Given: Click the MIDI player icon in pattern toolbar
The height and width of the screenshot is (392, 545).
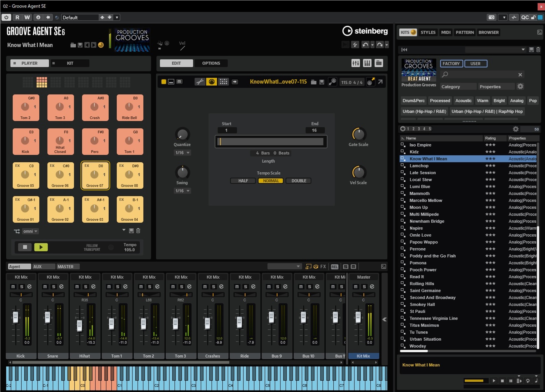Looking at the screenshot, I should coord(211,82).
